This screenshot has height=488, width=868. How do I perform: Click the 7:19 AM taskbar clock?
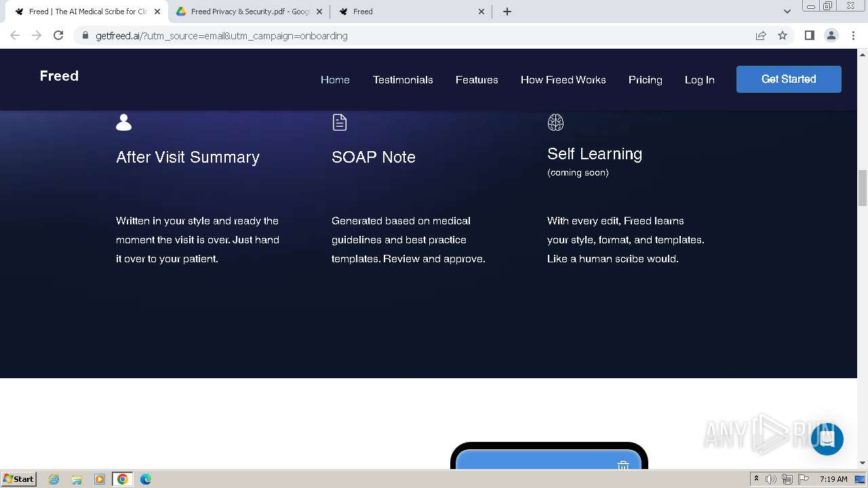pyautogui.click(x=833, y=479)
